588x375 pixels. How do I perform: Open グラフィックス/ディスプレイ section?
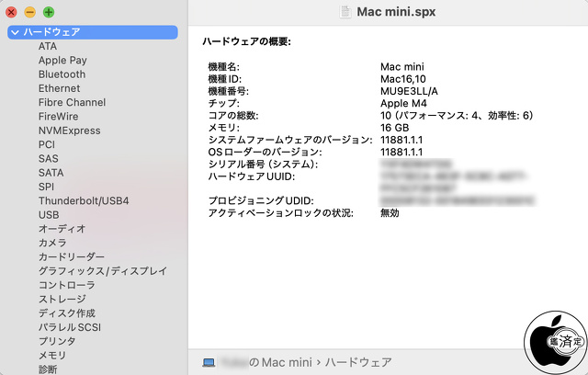point(103,271)
